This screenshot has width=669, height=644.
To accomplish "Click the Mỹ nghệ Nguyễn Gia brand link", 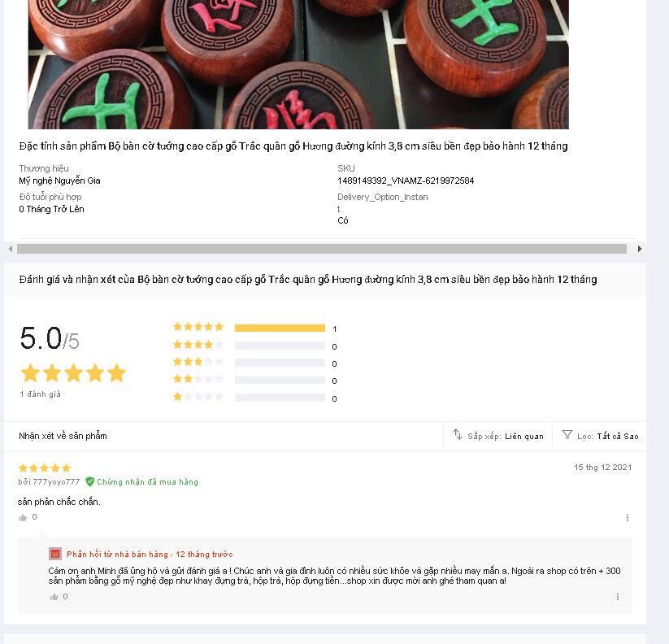I will [59, 181].
